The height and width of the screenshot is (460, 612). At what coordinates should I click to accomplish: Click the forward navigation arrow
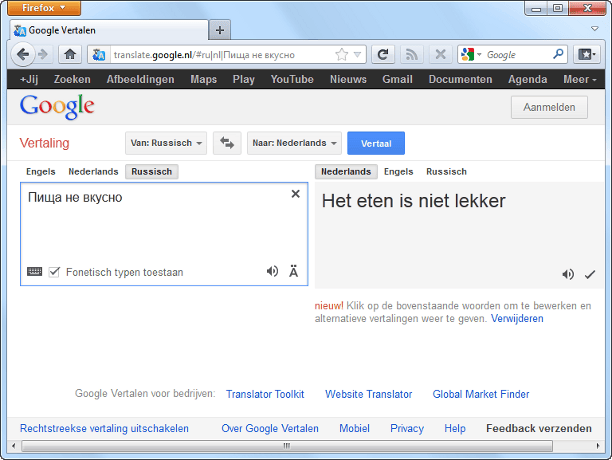[x=43, y=55]
